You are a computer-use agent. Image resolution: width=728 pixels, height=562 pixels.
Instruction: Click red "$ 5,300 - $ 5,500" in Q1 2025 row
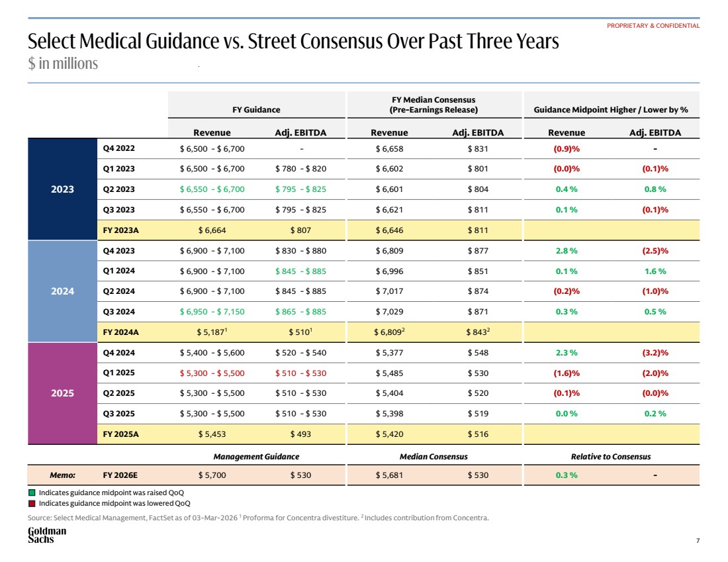pyautogui.click(x=212, y=373)
